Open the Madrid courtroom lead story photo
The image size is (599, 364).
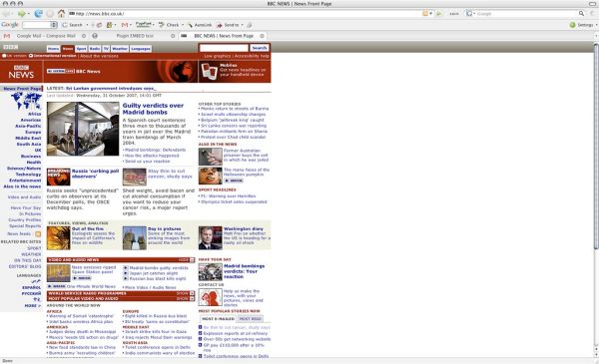[83, 129]
